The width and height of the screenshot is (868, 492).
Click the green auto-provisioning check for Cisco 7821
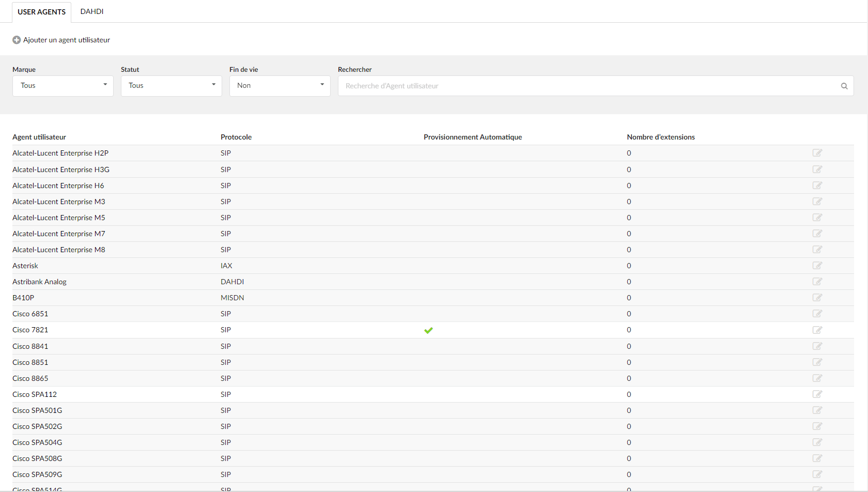428,330
